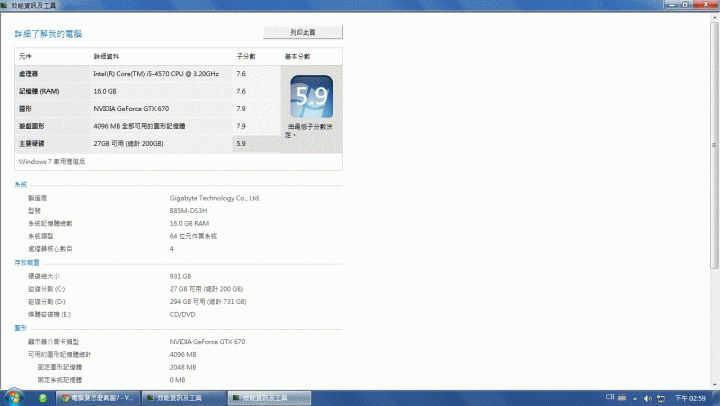Click the 處理器 row label
720x406 pixels.
coord(28,73)
